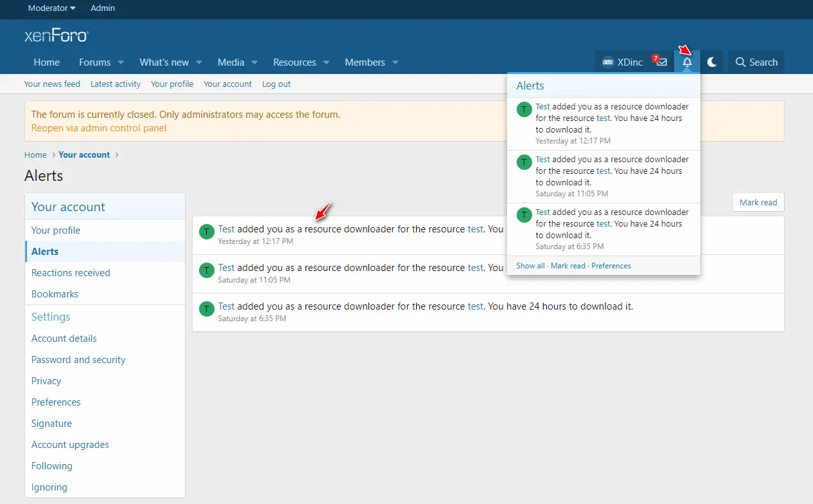Go to the Home navigation tab
This screenshot has width=813, height=504.
[46, 62]
